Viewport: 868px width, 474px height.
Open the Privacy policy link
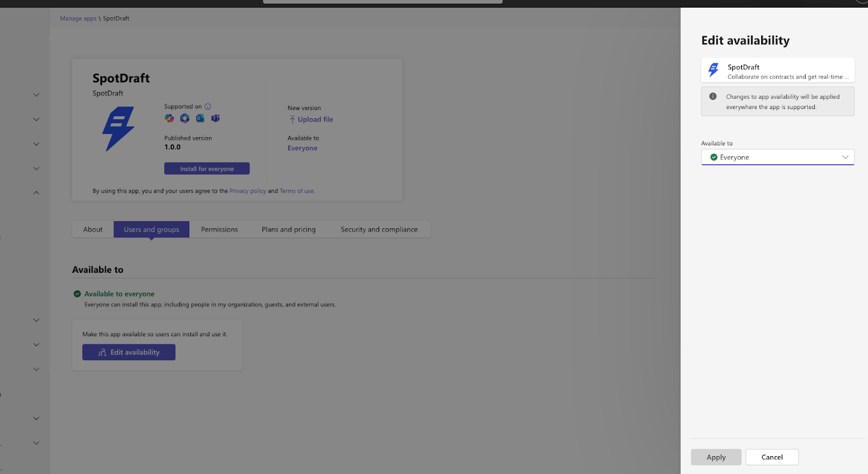[x=248, y=191]
